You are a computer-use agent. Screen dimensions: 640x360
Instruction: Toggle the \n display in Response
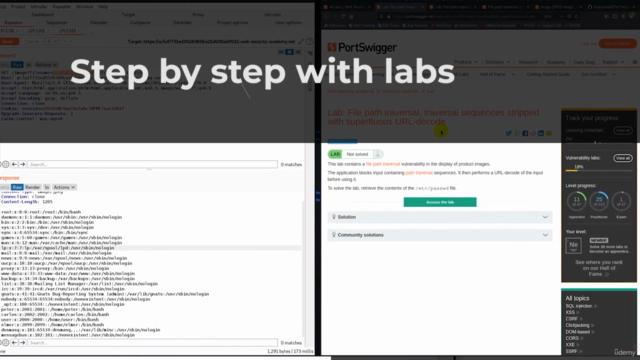[47, 187]
